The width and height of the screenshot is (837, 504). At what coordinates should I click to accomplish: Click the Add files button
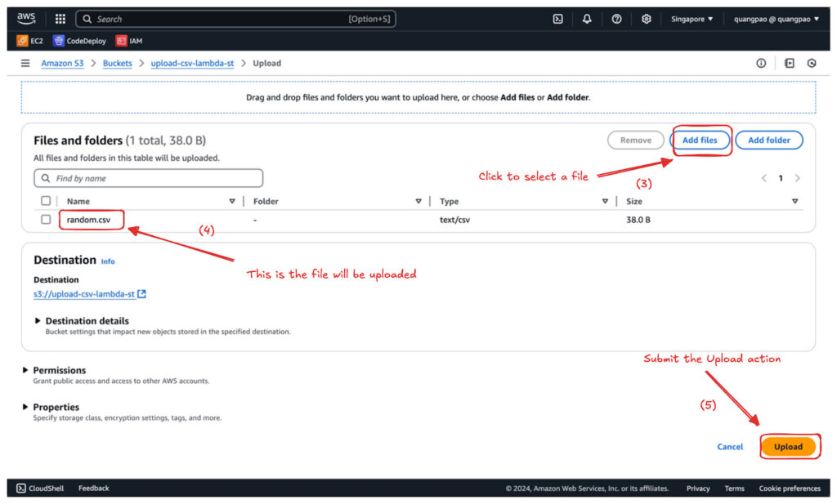click(x=700, y=140)
